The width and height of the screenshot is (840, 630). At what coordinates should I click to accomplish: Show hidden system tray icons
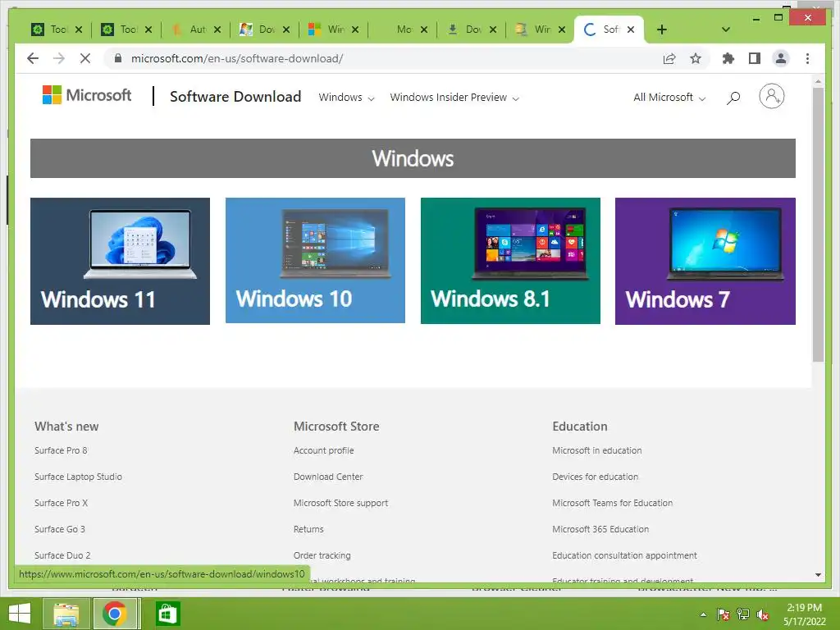pos(703,614)
